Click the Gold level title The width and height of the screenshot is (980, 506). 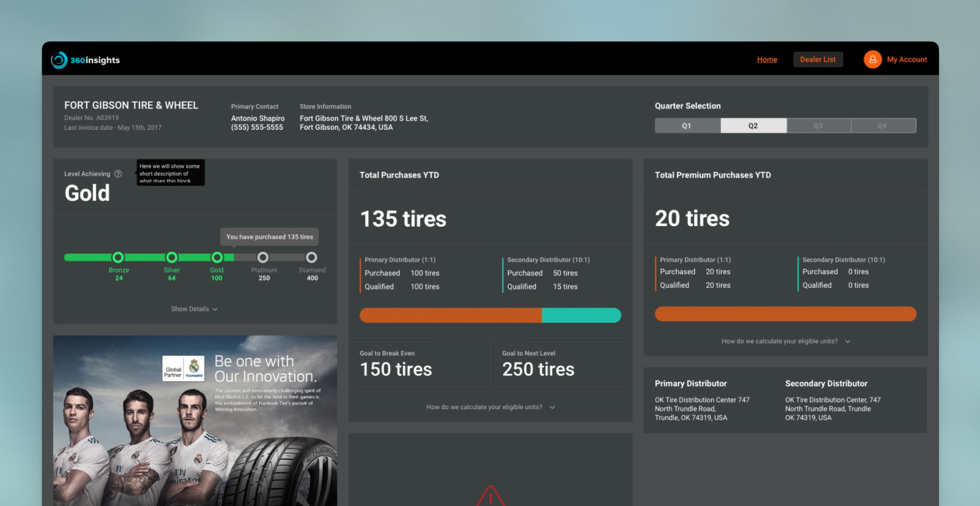[87, 194]
